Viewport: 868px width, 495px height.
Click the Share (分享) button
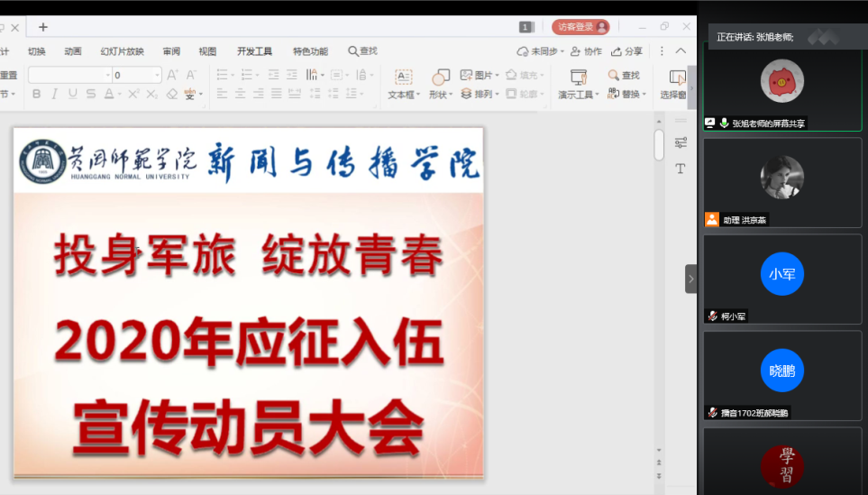point(627,51)
